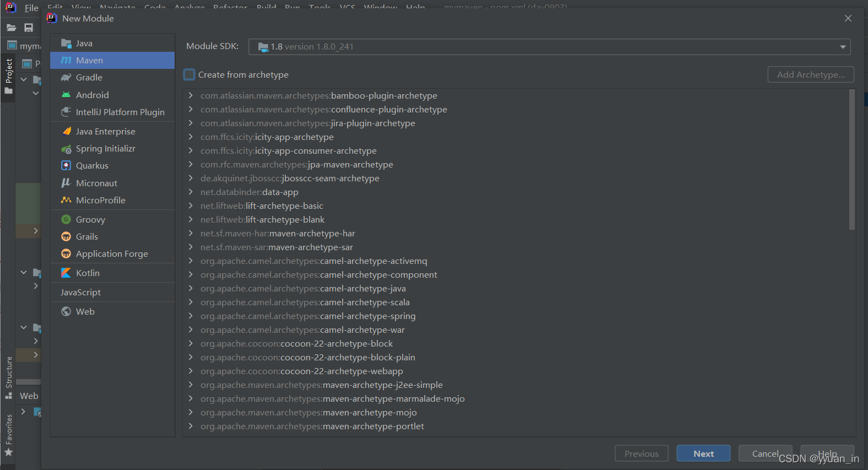
Task: Expand icity-app-archetype chevron
Action: (x=191, y=137)
